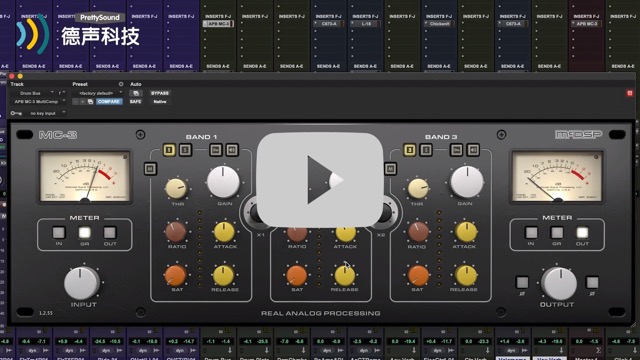Viewport: 640px width, 360px height.
Task: Select GR on the left meter
Action: tap(84, 233)
